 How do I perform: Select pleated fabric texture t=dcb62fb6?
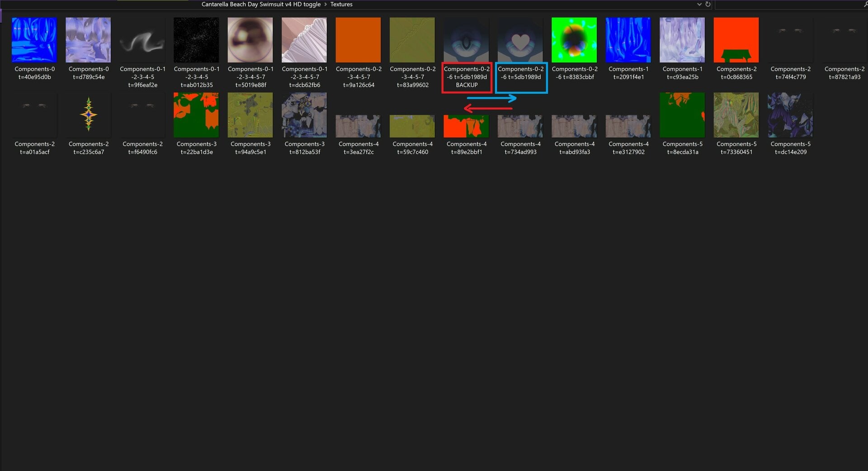coord(304,40)
